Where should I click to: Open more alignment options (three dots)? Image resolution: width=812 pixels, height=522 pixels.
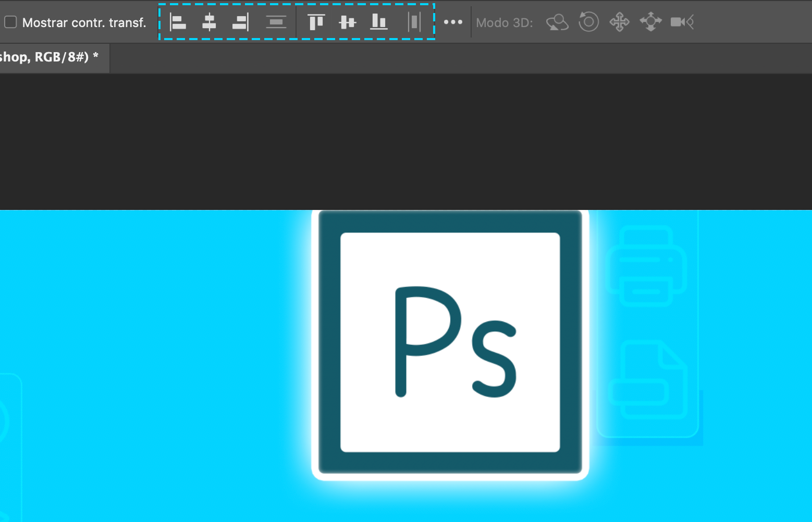point(453,22)
